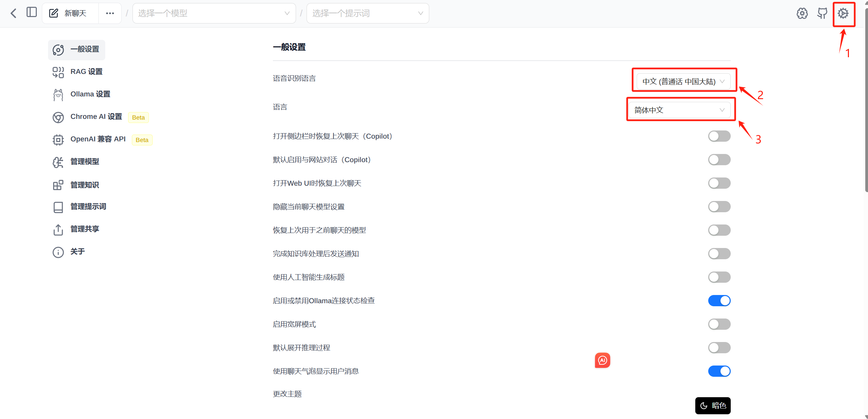868x419 pixels.
Task: Click the floating red AI icon
Action: click(x=602, y=360)
